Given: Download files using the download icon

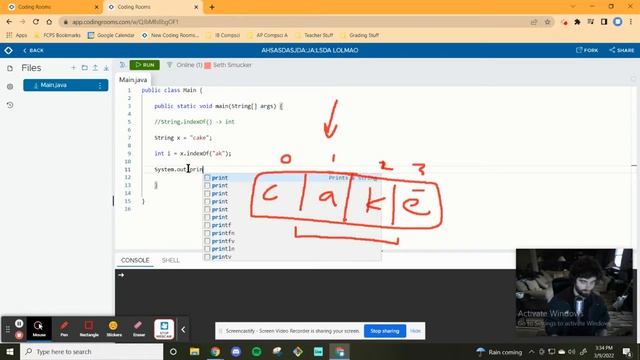Looking at the screenshot, I should pos(106,68).
